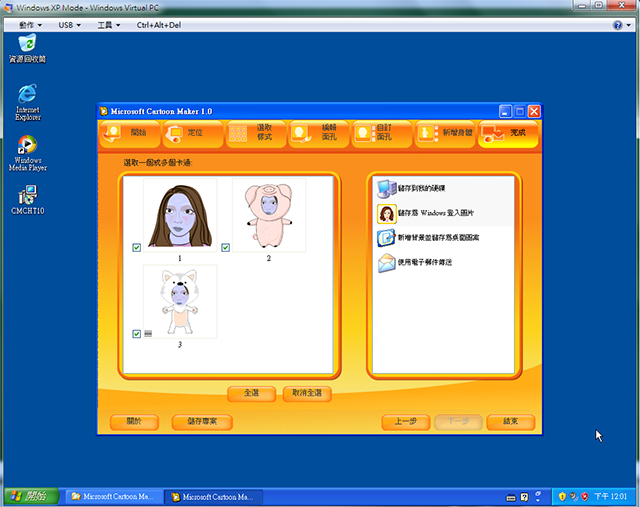The image size is (640, 507).
Task: Choose 儲存到我的硬碟 option text
Action: click(421, 189)
